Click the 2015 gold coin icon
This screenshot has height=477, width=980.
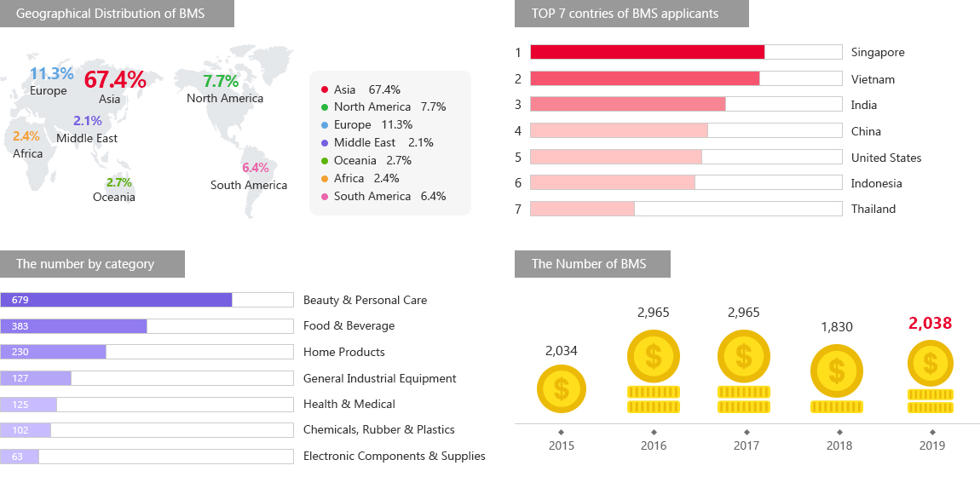562,388
